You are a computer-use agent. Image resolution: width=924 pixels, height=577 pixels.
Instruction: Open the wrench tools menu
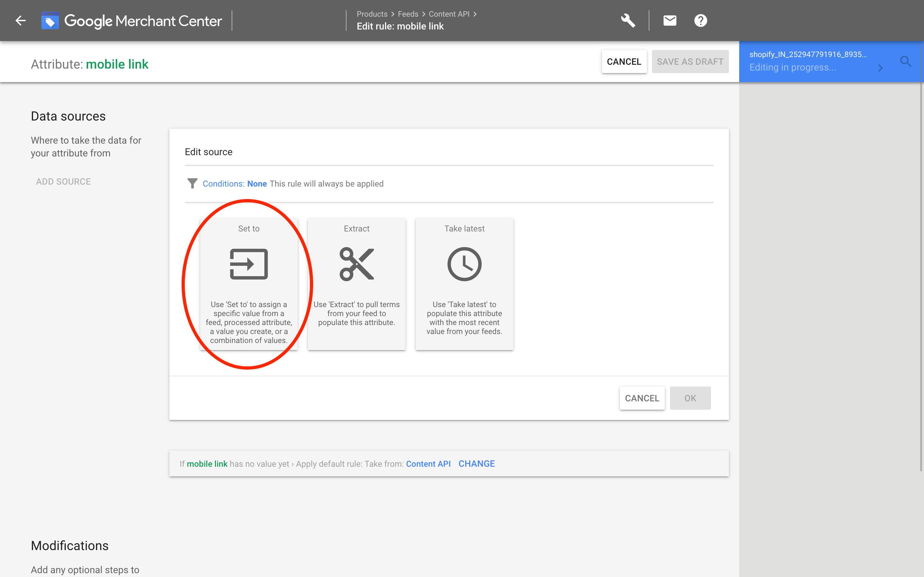click(x=628, y=21)
